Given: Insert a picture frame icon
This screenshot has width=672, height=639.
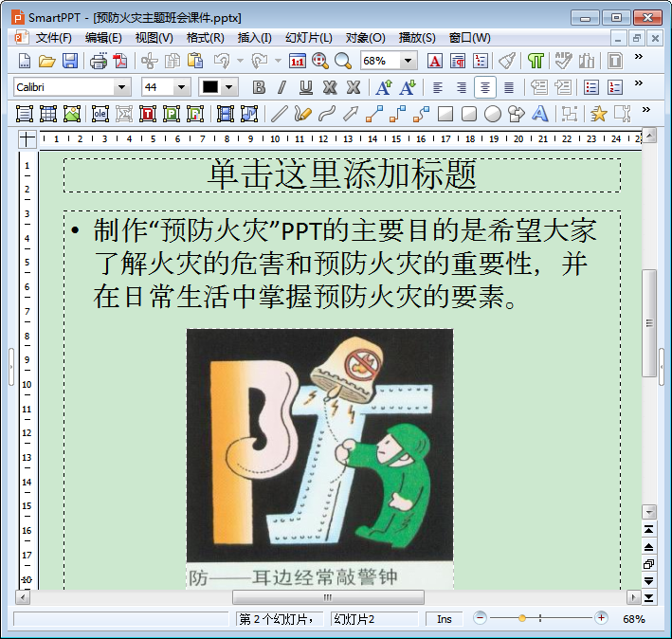Looking at the screenshot, I should pos(72,114).
